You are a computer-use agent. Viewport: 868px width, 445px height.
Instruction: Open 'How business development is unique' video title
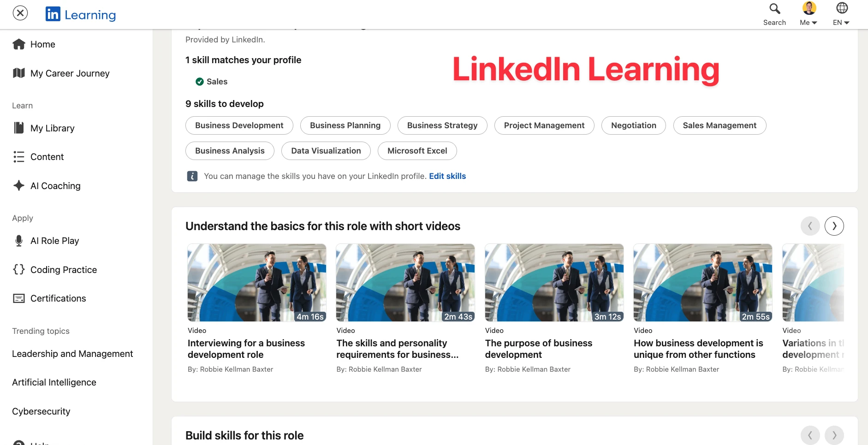(x=698, y=349)
